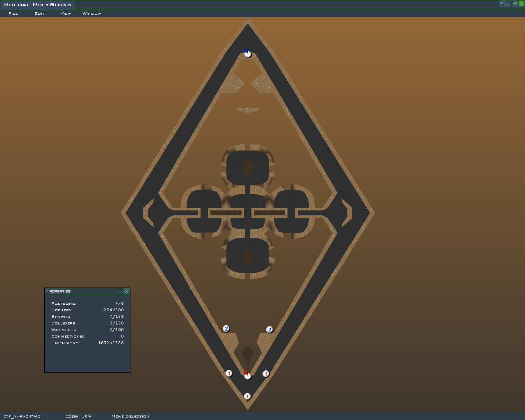Screen dimensions: 525x420
Task: Restore down the PolyWorks window
Action: [515, 4]
